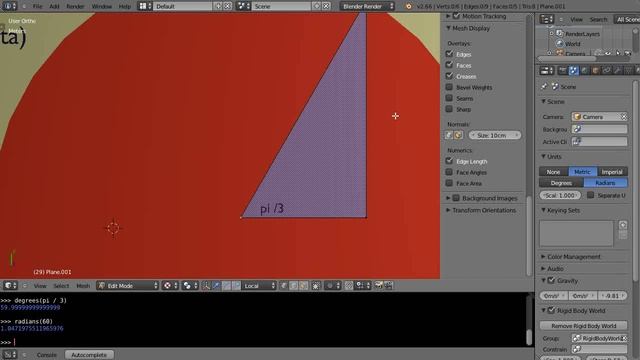Open the Help menu

124,6
